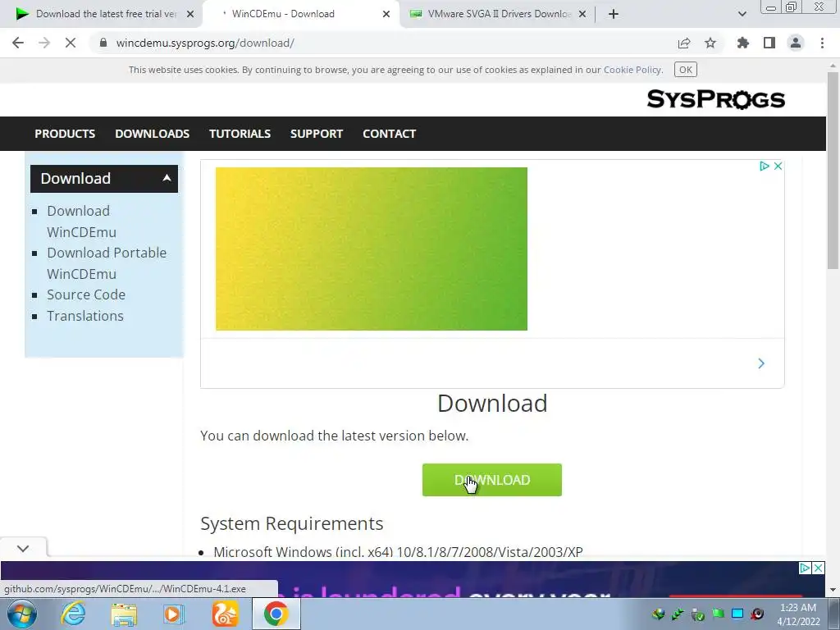Click the address bar URL field
Viewport: 840px width, 630px height.
(x=375, y=43)
